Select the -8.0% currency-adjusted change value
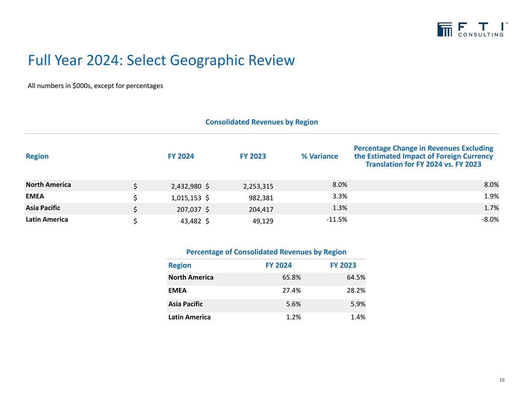 click(490, 220)
